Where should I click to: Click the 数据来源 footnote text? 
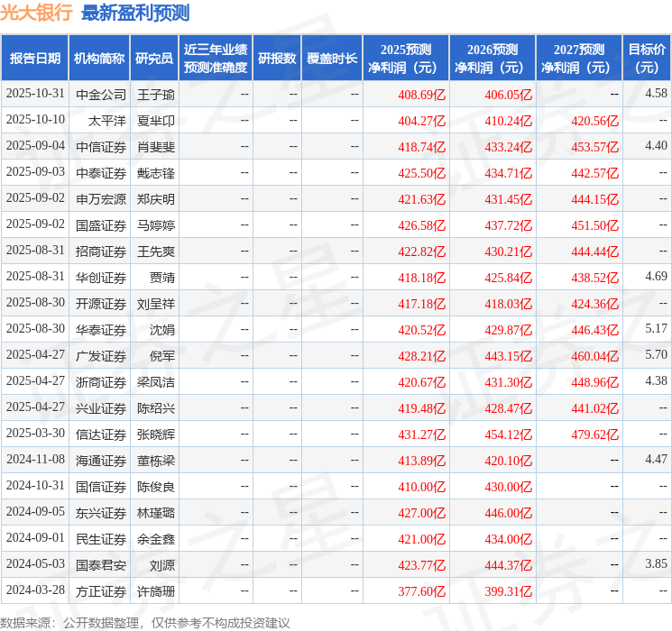coord(145,622)
